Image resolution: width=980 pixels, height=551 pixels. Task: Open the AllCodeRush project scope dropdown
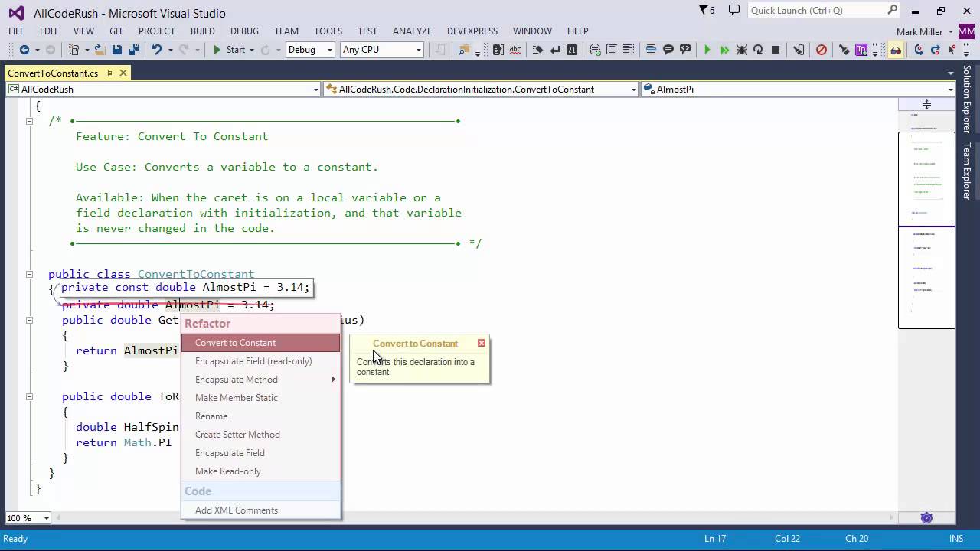(315, 90)
